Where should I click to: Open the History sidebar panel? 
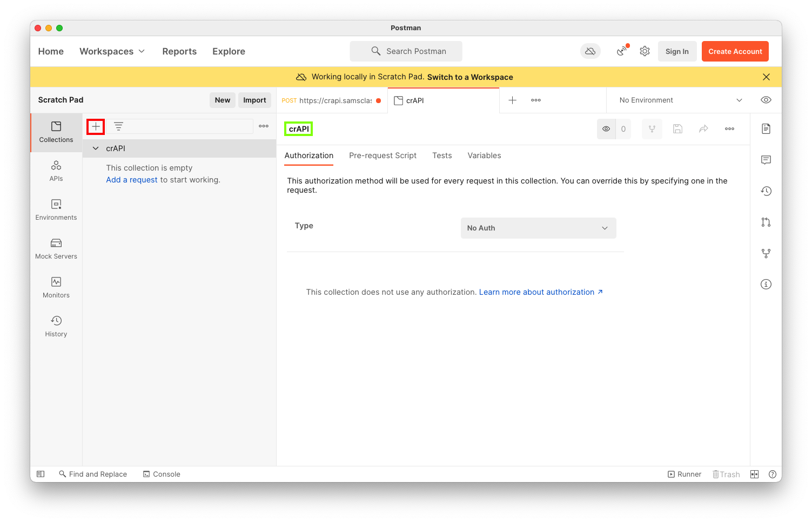click(x=56, y=327)
